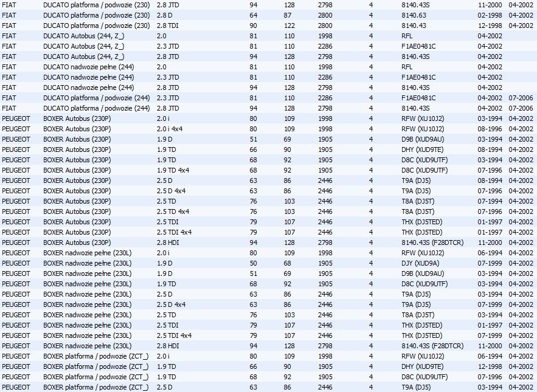Screen dimensions: 537x392
Task: Select 2.5 TDI 4x4 in BOXER Autobus (230P) row
Action: pos(174,232)
